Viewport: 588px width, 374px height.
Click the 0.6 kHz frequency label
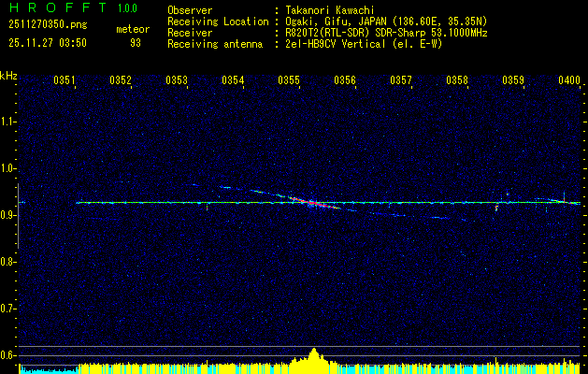(x=7, y=355)
